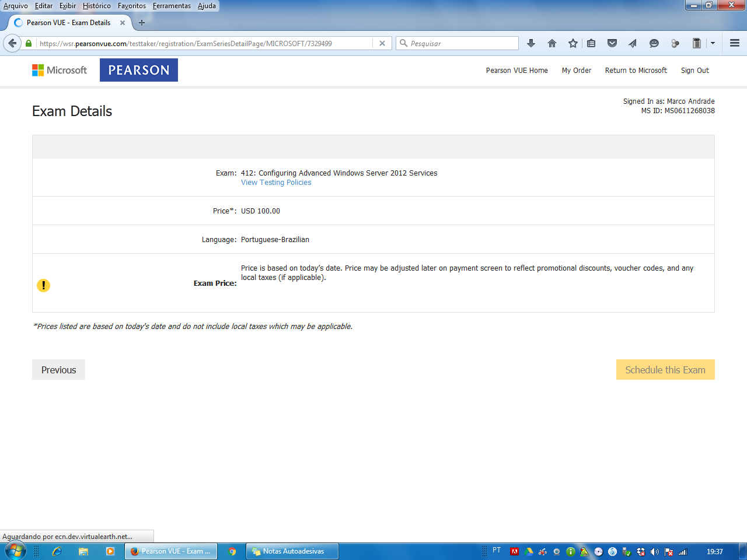Click the PT language indicator in tray

(x=497, y=550)
